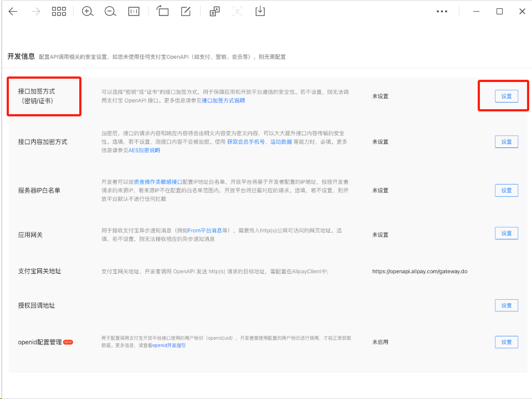Open the 接口加签方式说明 link

223,101
